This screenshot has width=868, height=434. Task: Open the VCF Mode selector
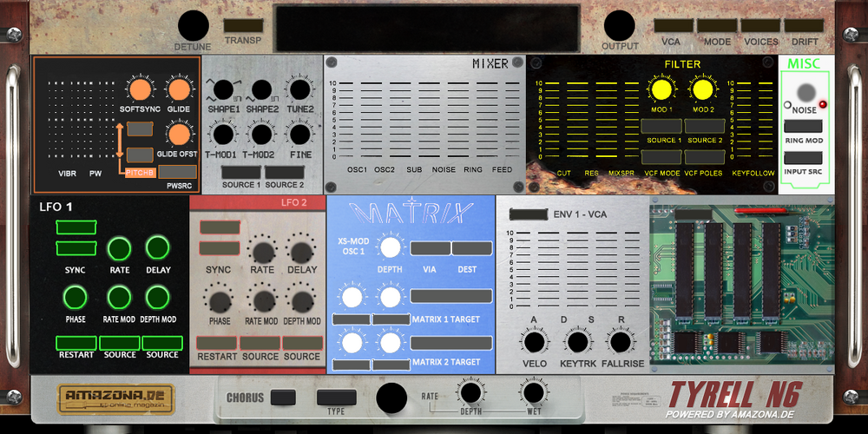coord(661,157)
